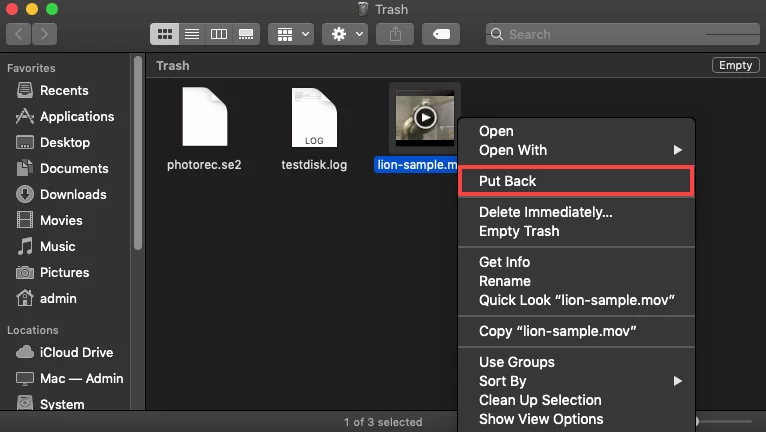Expand the Open With submenu
Image resolution: width=766 pixels, height=432 pixels.
pos(576,150)
